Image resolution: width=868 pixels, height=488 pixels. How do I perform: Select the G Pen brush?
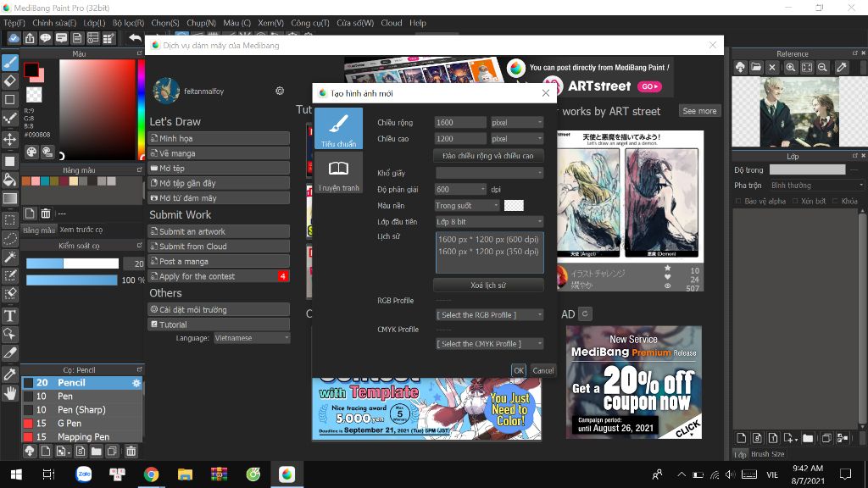82,424
